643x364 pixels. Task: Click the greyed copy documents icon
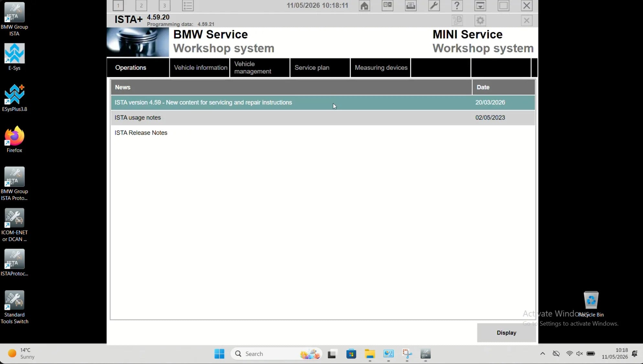(457, 21)
